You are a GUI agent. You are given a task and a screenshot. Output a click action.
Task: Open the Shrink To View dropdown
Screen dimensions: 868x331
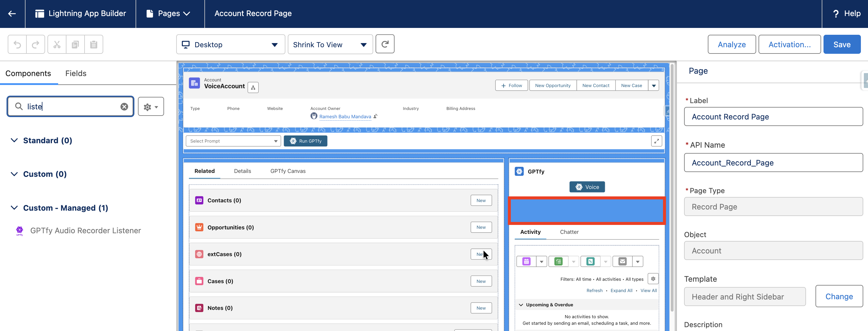330,45
